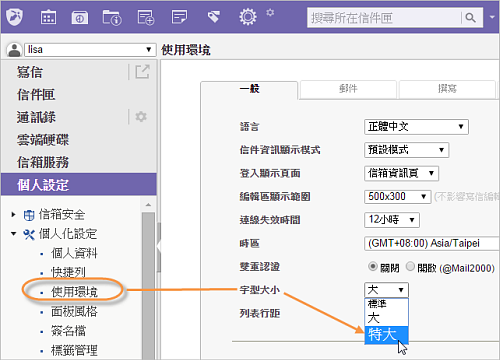
Task: Open 時區 dropdown Asia/Taipei
Action: point(432,244)
